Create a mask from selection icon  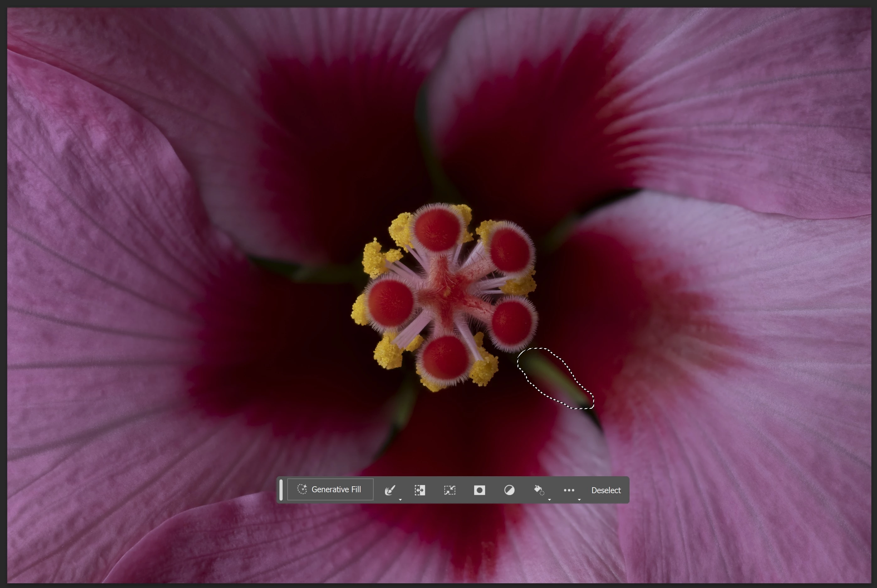[479, 490]
